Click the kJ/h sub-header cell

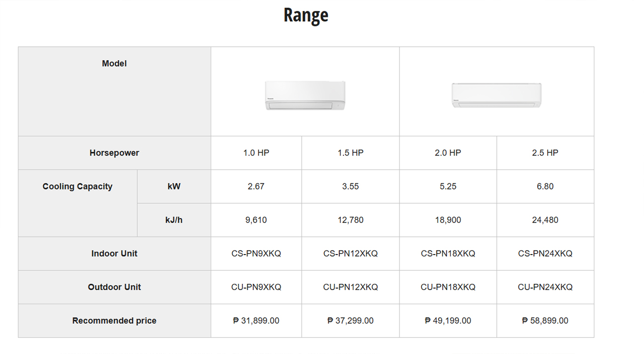point(174,220)
